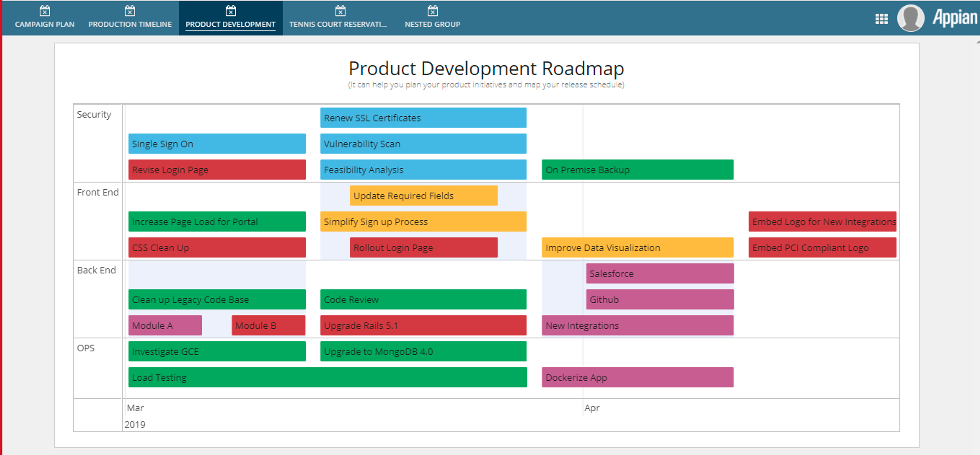
Task: Select Increase Page Load for Portal
Action: point(217,222)
